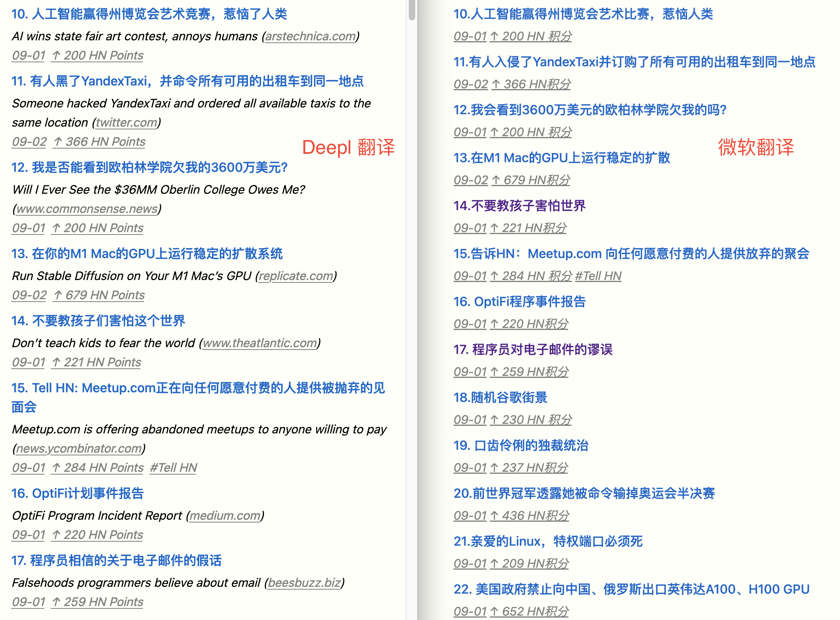The image size is (840, 620).
Task: Open DeepL headline 13 about M1 Mac GPU
Action: tap(147, 254)
